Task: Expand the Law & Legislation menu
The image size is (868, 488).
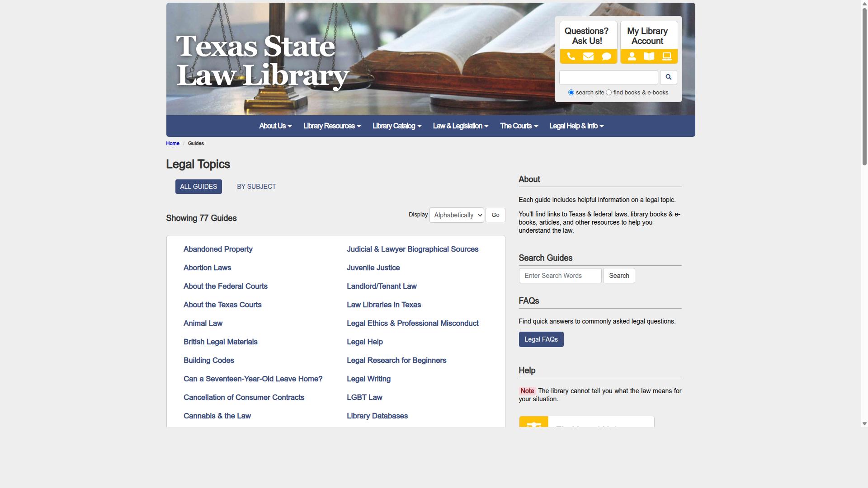Action: tap(461, 126)
